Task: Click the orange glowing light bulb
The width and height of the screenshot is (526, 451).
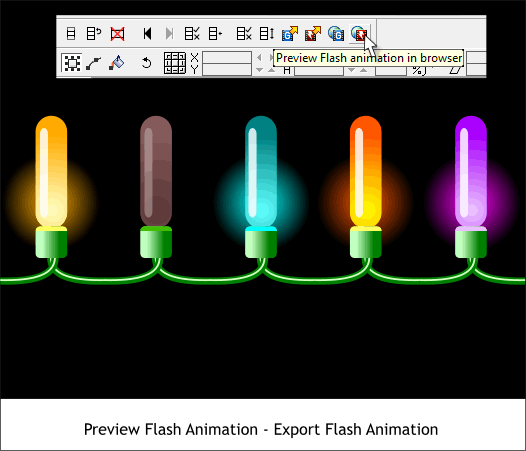Action: click(x=366, y=171)
